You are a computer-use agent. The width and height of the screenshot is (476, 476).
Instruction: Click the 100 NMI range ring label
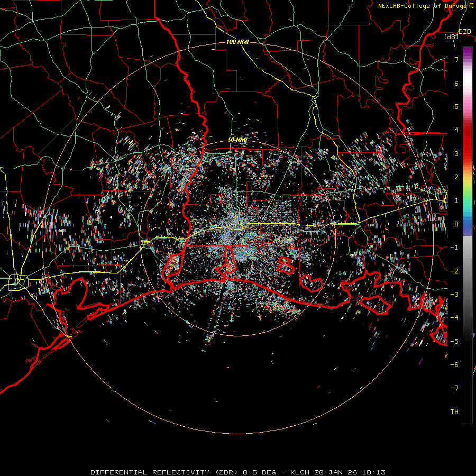[237, 42]
